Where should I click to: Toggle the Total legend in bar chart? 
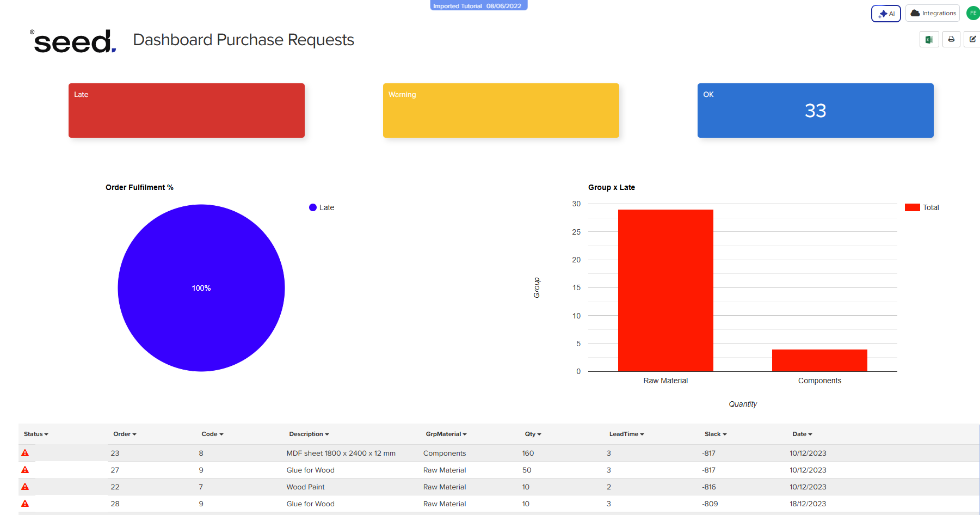click(922, 207)
